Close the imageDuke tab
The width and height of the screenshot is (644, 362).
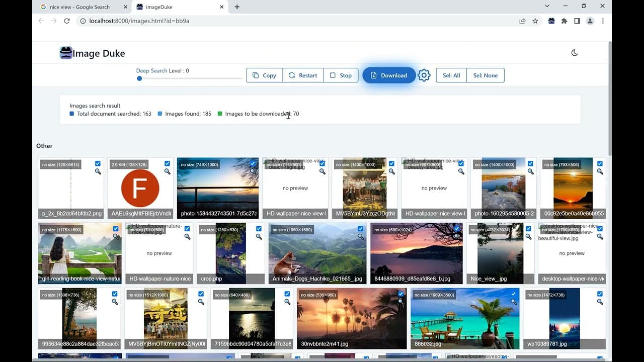(221, 7)
